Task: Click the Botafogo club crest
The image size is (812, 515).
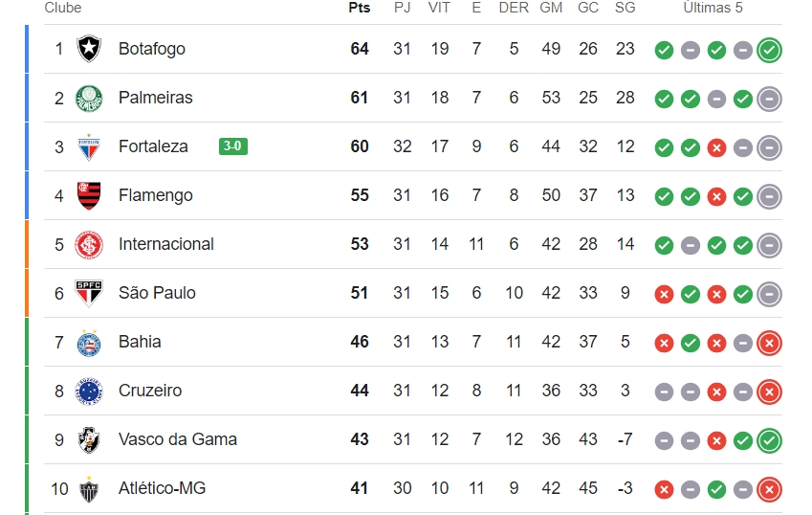Action: click(x=89, y=49)
